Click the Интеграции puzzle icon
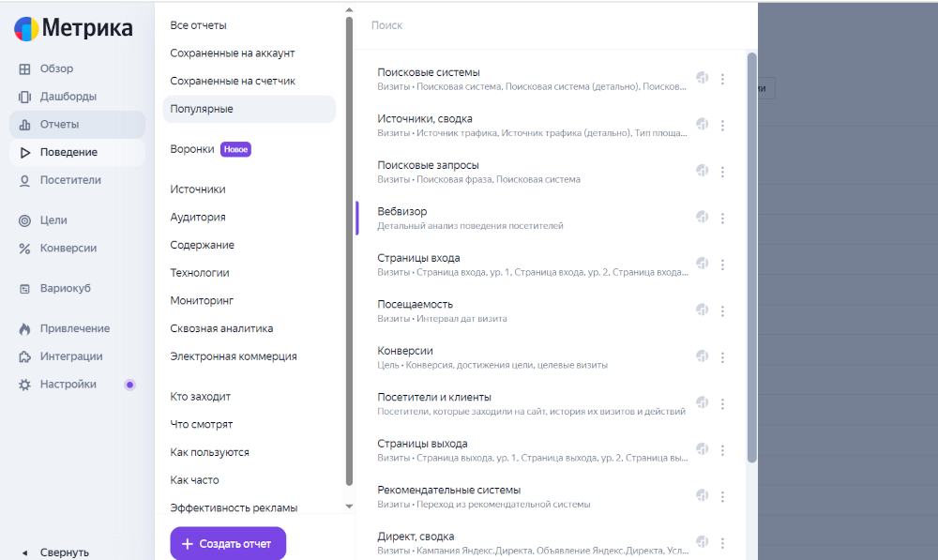This screenshot has height=560, width=938. tap(24, 356)
